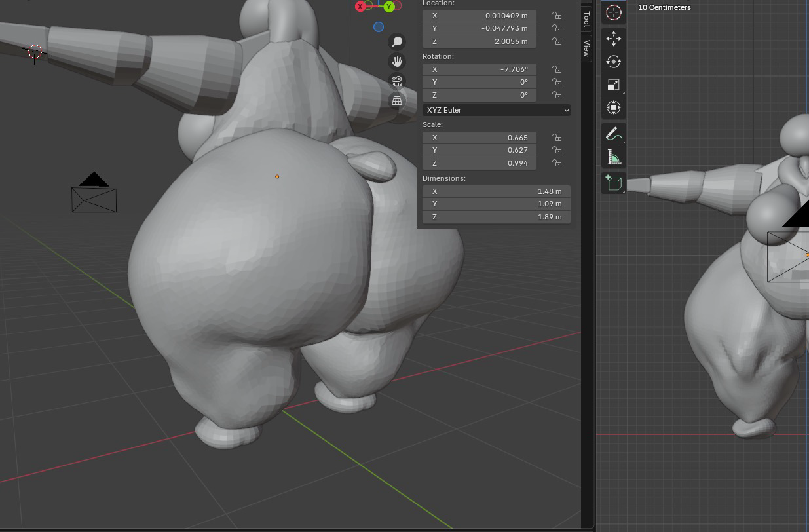This screenshot has height=532, width=809.
Task: Select the camera object in the left viewport
Action: tap(94, 193)
